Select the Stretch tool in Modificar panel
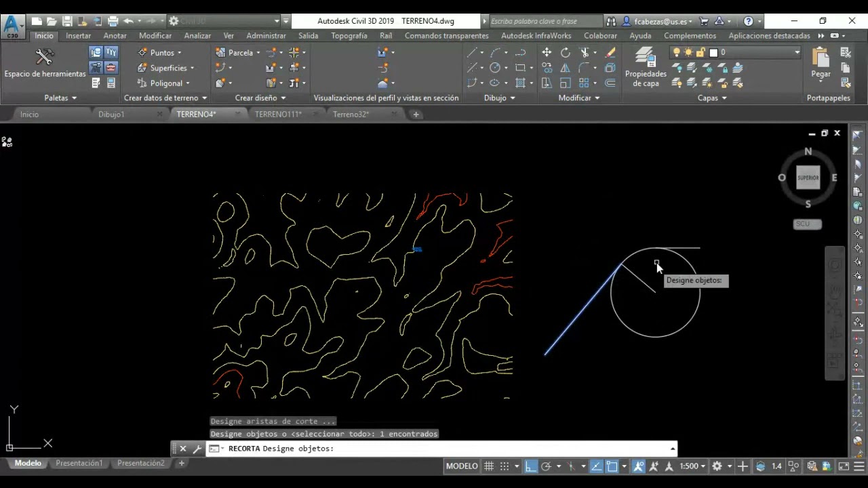Viewport: 868px width, 488px height. [547, 83]
